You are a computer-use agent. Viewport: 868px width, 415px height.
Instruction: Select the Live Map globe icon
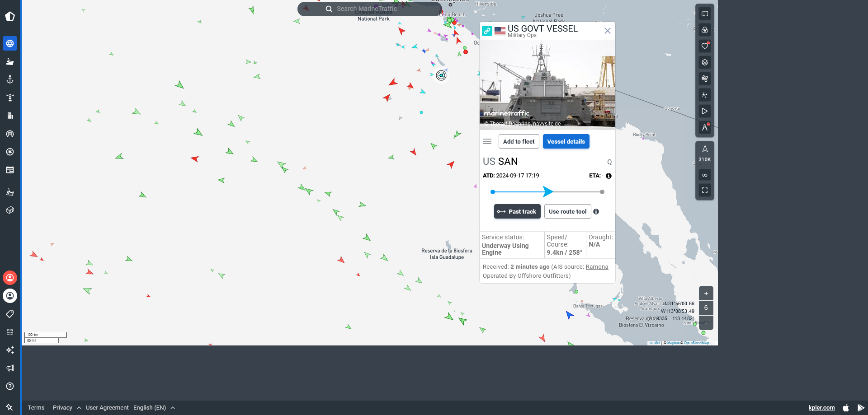[x=10, y=43]
